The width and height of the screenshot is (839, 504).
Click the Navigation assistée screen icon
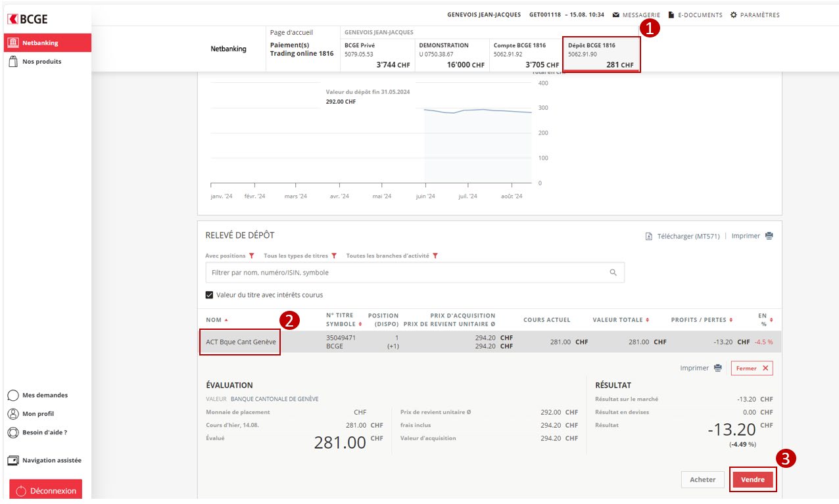(12, 461)
